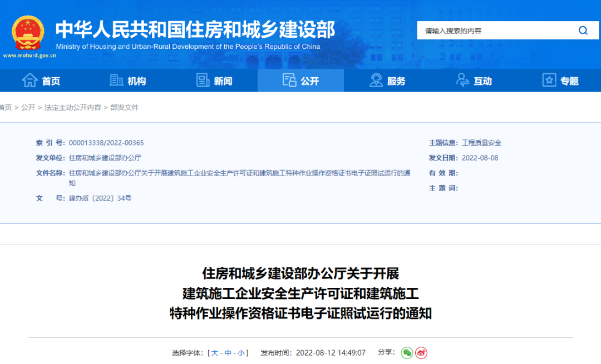Click the home icon beside 首页
Viewport: 601px width, 364px height.
point(29,80)
